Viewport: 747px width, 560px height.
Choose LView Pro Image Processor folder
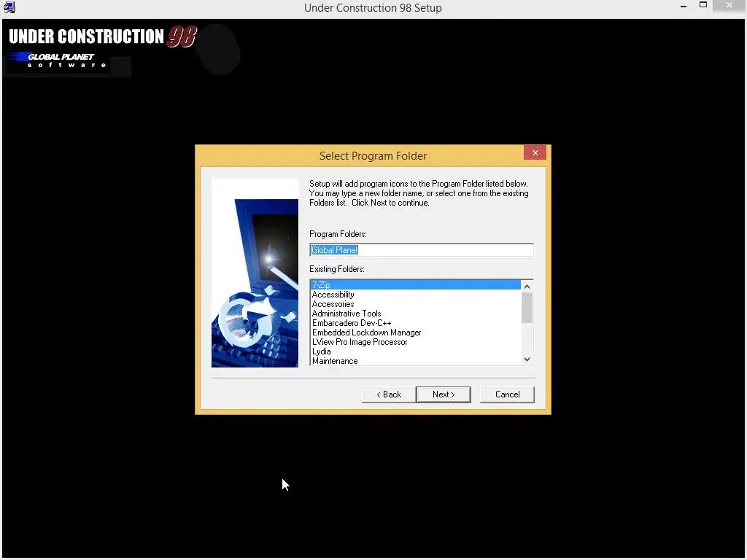tap(415, 342)
